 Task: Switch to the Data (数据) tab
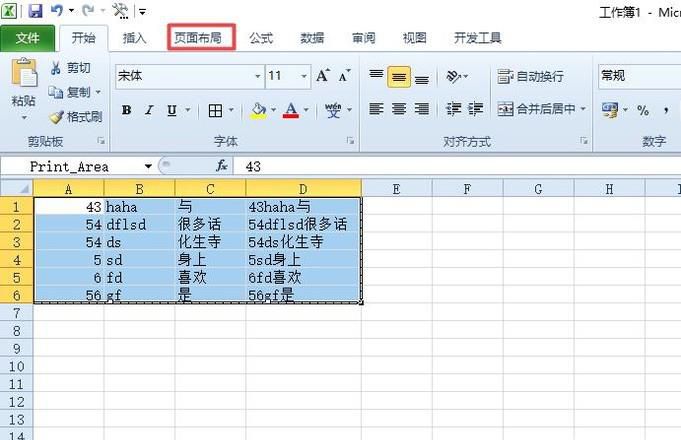click(x=312, y=38)
